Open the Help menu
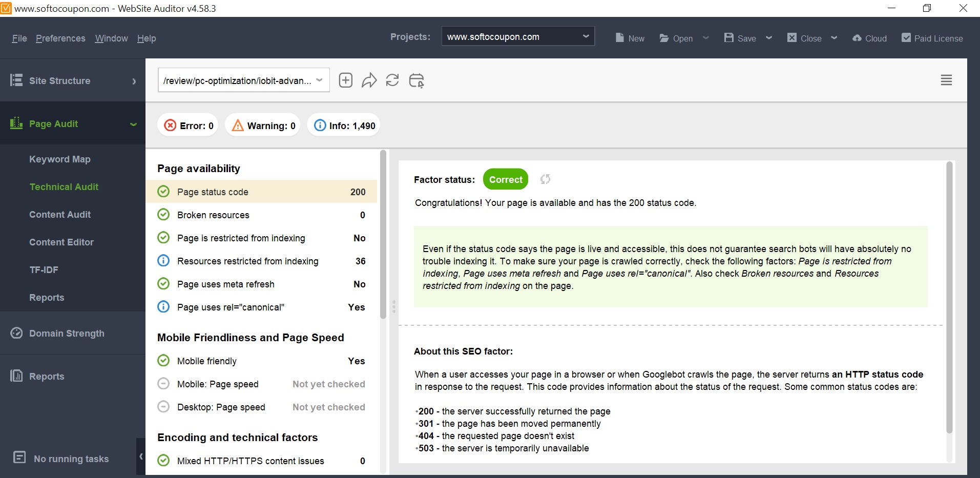 pos(147,38)
